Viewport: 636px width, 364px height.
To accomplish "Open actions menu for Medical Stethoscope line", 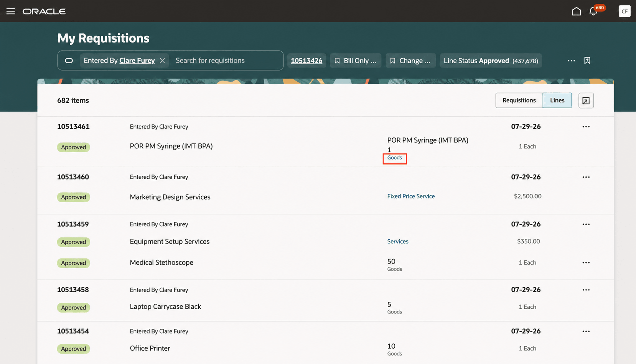I will click(586, 263).
